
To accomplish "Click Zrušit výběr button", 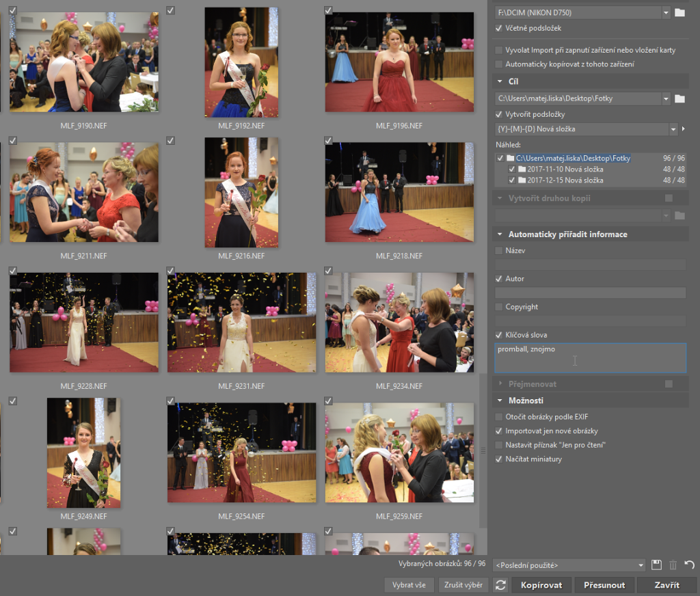I will click(463, 585).
